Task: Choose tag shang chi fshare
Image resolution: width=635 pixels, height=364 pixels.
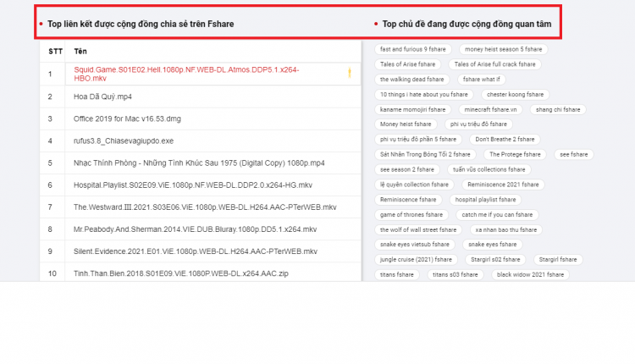Action: tap(558, 110)
